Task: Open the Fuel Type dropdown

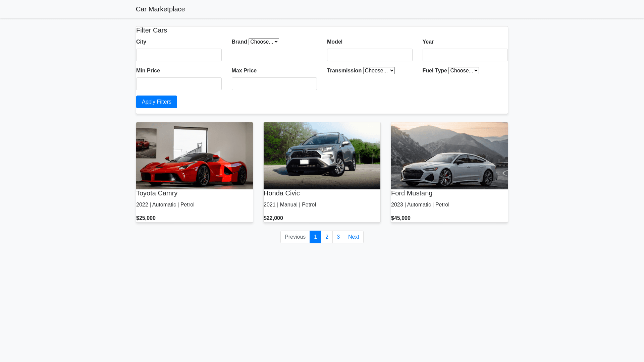Action: (x=464, y=70)
